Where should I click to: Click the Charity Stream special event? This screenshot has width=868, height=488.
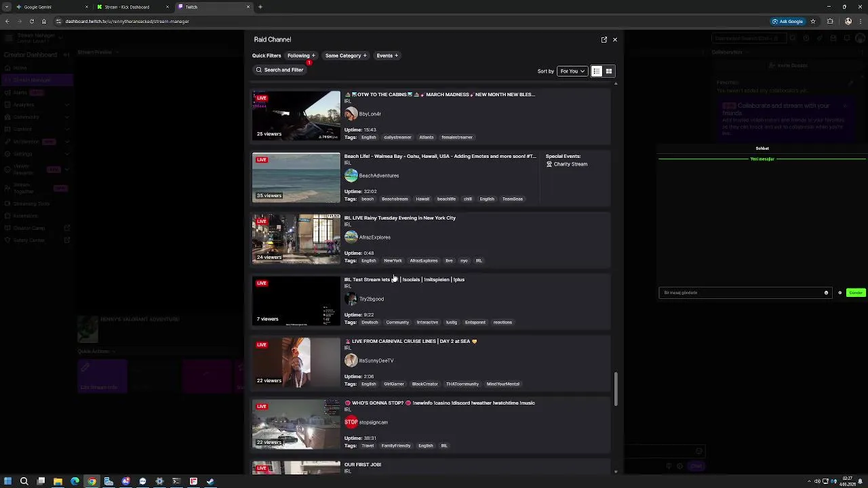click(567, 164)
